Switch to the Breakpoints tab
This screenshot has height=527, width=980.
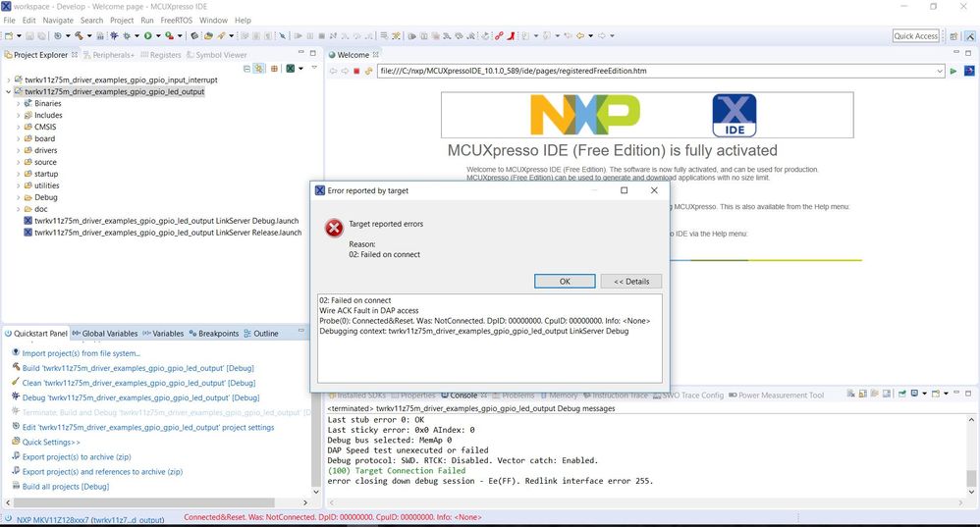coord(214,334)
